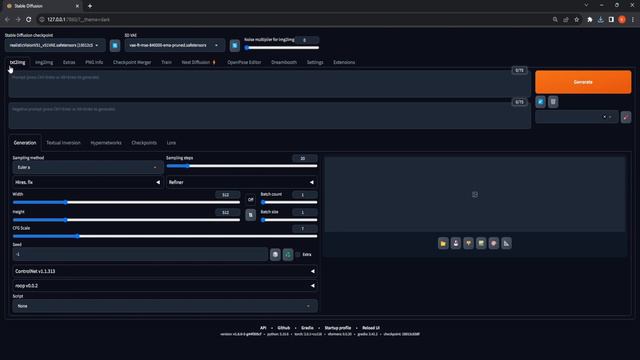This screenshot has height=360, width=640.
Task: Open the Sampling method dropdown
Action: [x=87, y=167]
